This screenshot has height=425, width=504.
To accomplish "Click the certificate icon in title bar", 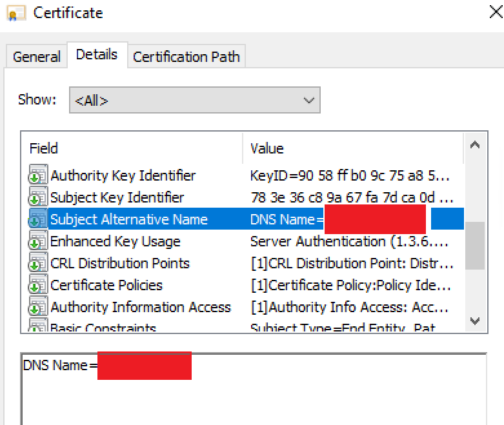I will pyautogui.click(x=16, y=14).
